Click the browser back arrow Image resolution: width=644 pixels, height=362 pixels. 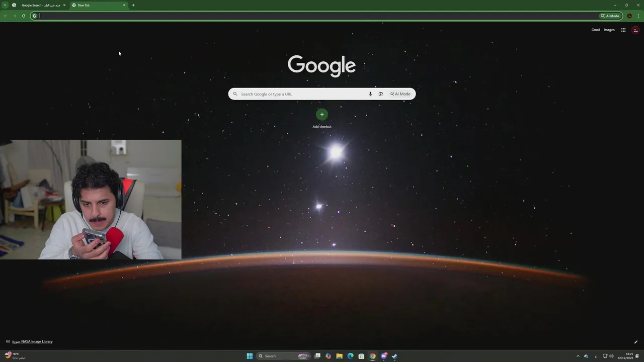[5, 16]
